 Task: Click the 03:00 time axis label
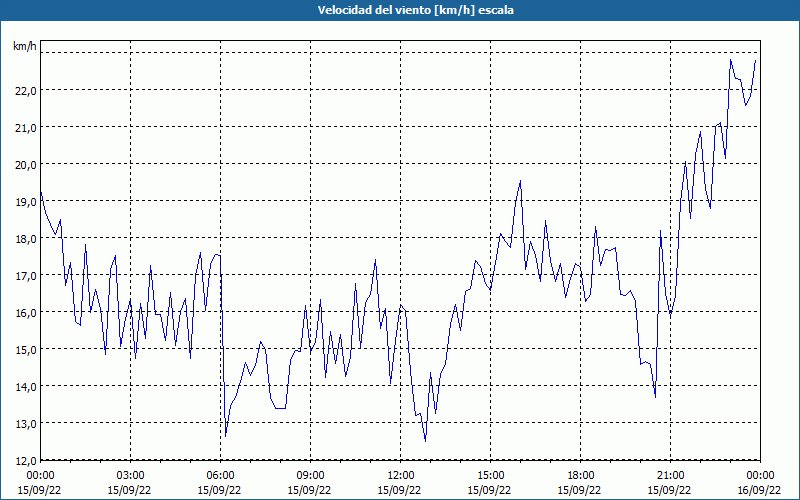[x=131, y=476]
